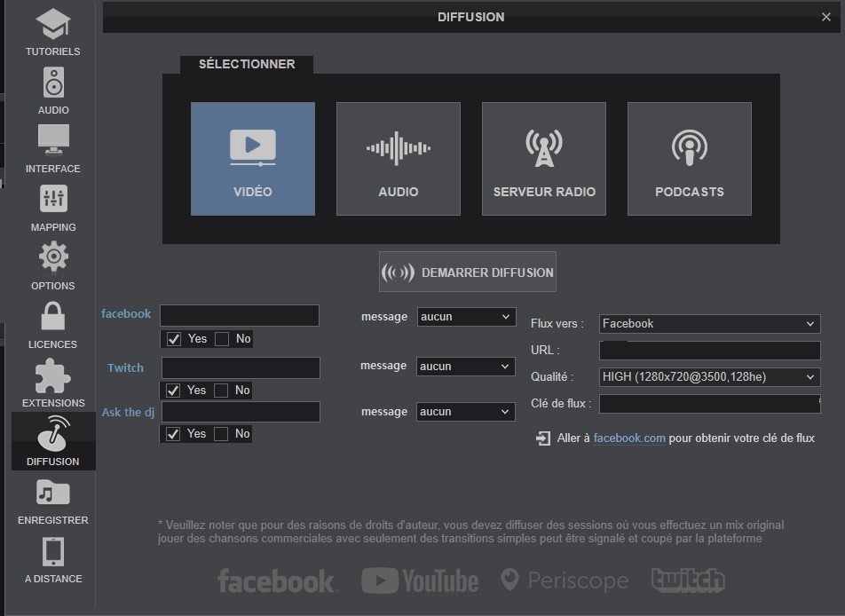This screenshot has height=616, width=845.
Task: Open the Mapping sliders icon
Action: tap(53, 200)
